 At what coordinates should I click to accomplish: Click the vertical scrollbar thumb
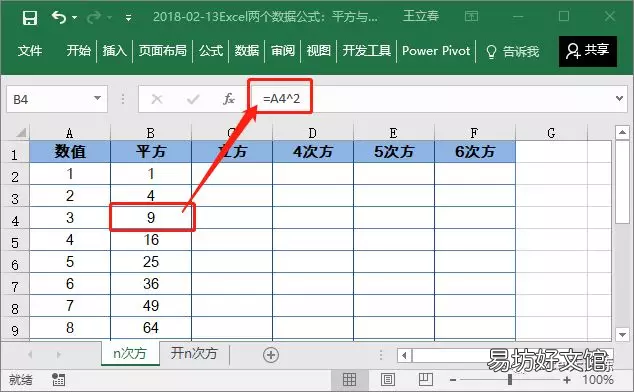(x=622, y=181)
